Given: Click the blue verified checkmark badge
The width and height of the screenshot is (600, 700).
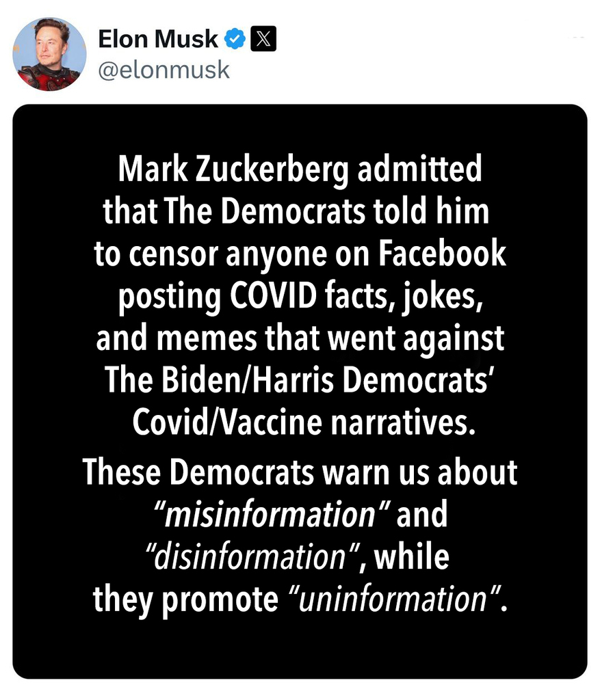Looking at the screenshot, I should tap(235, 40).
